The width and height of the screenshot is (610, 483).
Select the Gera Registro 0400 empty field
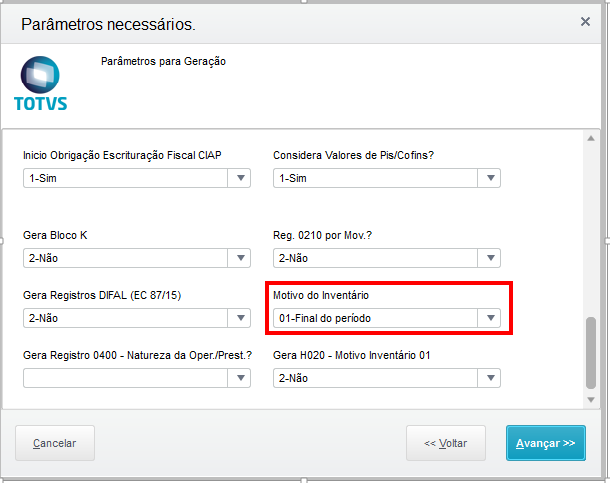[x=126, y=378]
